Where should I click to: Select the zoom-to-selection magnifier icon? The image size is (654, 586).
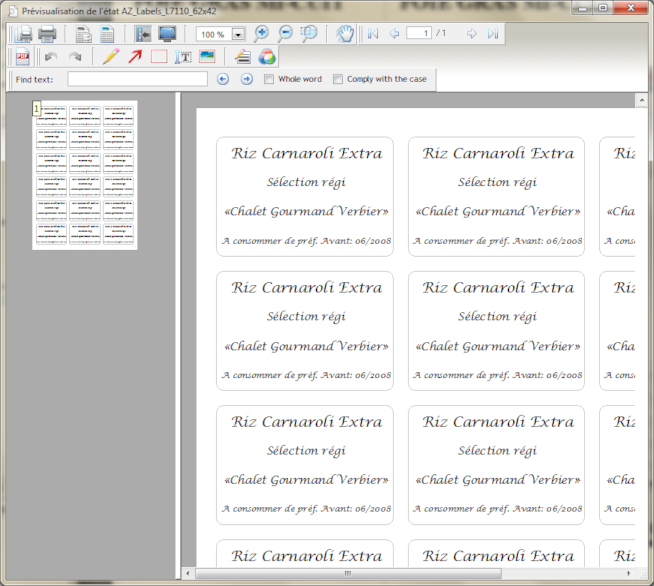(309, 33)
